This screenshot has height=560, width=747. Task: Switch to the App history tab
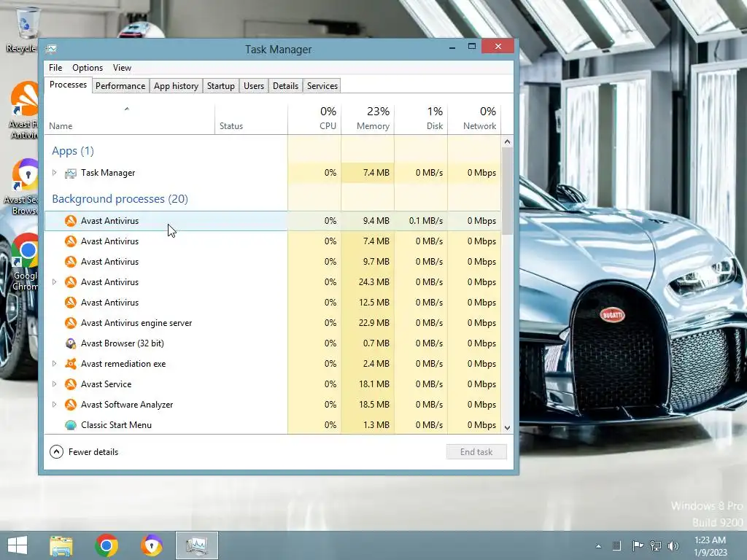(x=176, y=86)
